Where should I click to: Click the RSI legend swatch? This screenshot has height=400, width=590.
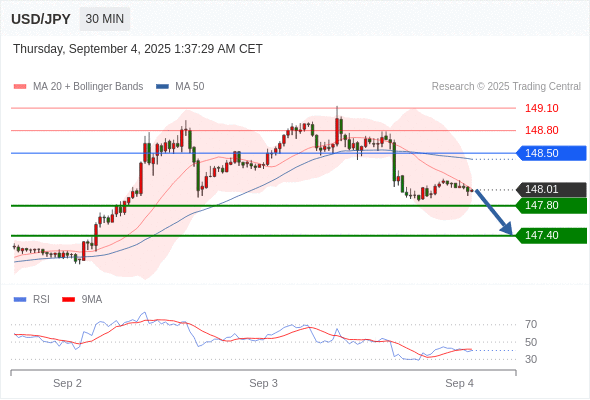20,300
